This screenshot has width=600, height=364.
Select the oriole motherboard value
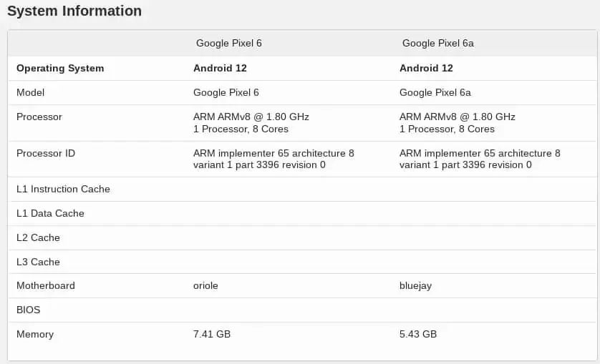tap(205, 286)
